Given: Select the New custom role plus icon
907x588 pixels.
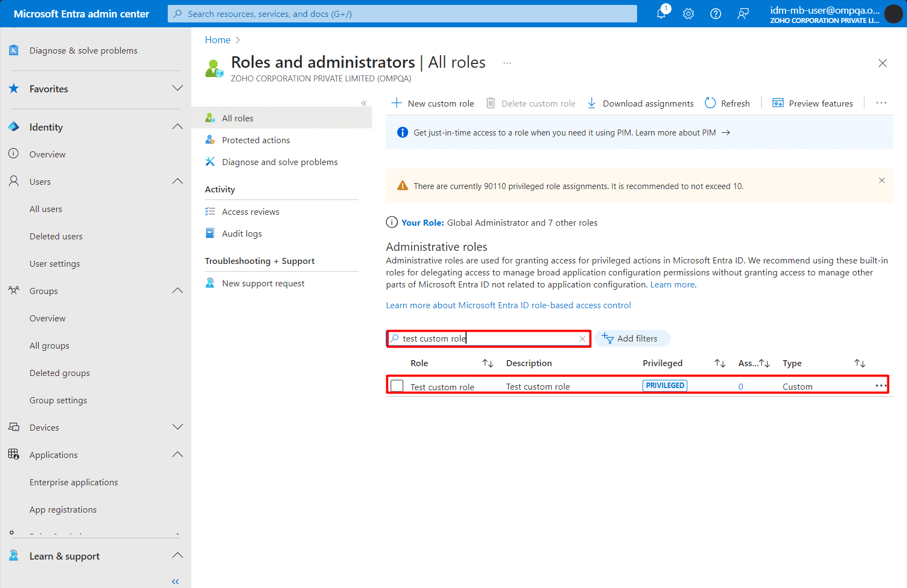Looking at the screenshot, I should tap(396, 103).
